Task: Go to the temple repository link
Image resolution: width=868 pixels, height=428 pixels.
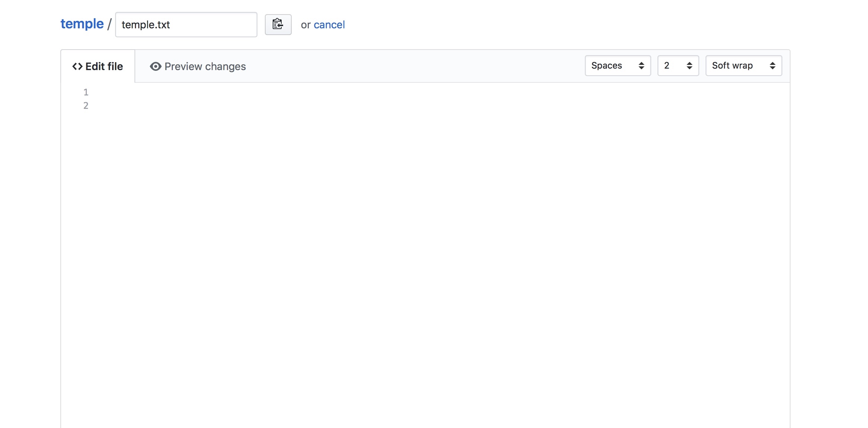Action: (82, 24)
